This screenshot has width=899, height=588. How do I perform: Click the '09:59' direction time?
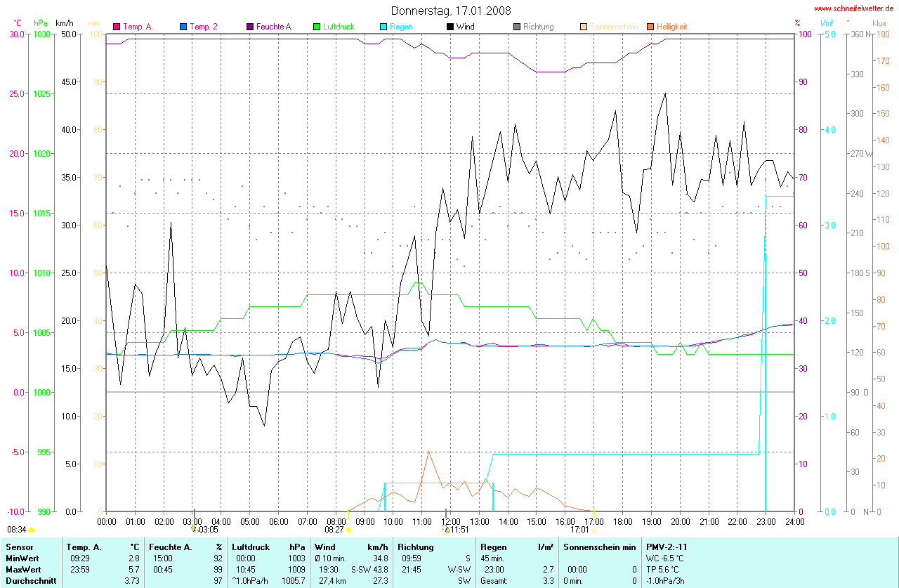pyautogui.click(x=412, y=558)
